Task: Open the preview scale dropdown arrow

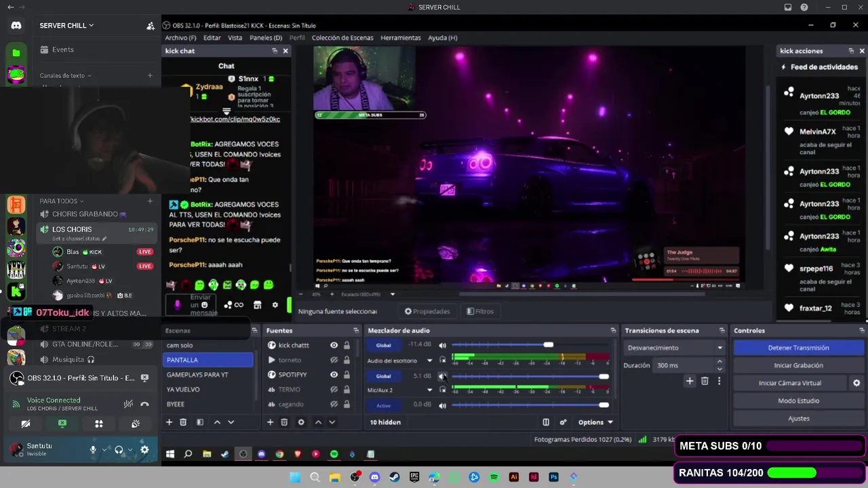Action: [392, 294]
